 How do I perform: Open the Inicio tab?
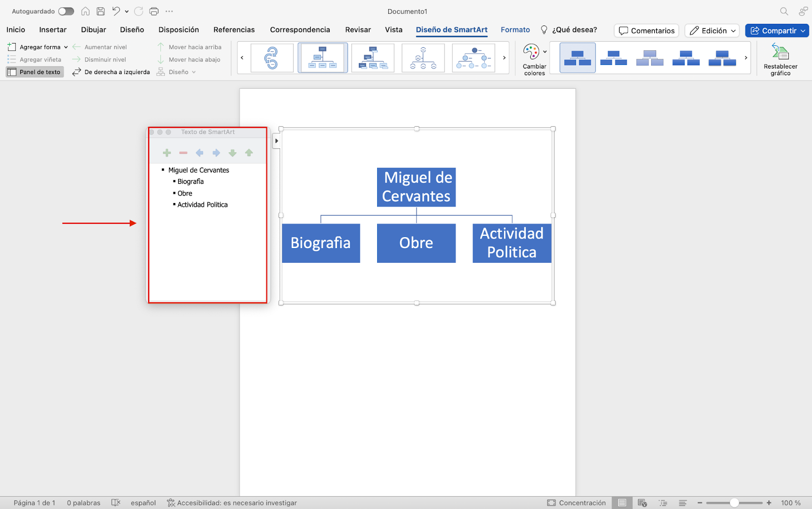[16, 30]
